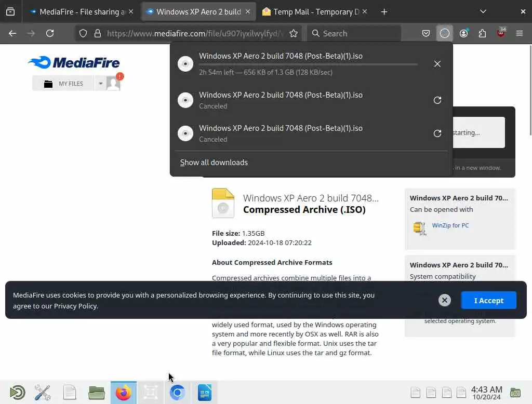This screenshot has height=404, width=532.
Task: List all tabs chevron dropdown
Action: click(x=483, y=11)
